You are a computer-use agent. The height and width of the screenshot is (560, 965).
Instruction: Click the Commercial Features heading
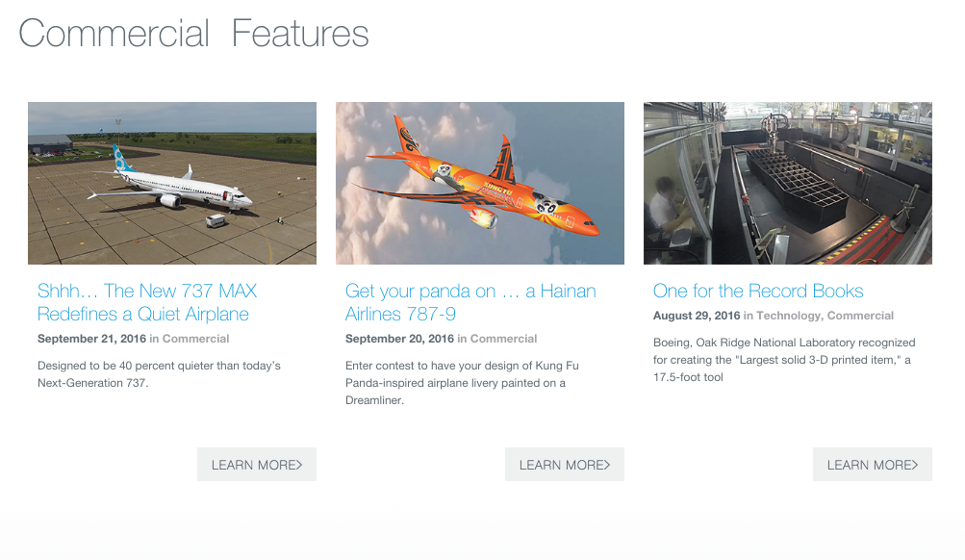pyautogui.click(x=193, y=34)
